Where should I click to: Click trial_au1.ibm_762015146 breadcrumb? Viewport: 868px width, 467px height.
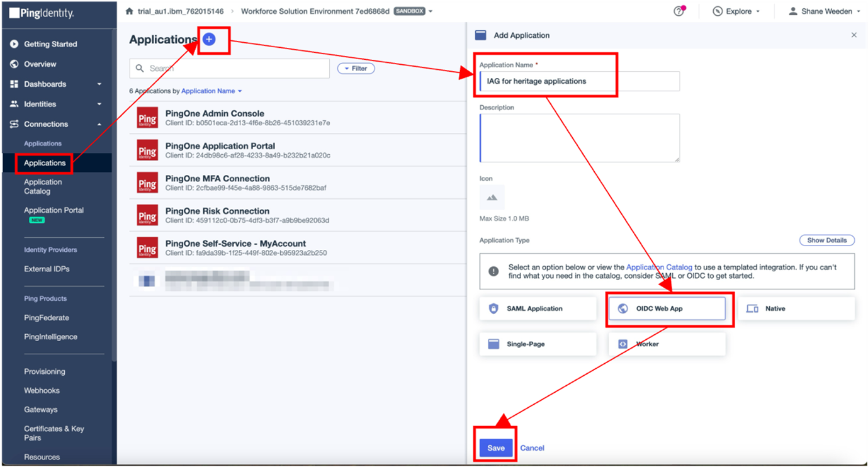pyautogui.click(x=182, y=11)
